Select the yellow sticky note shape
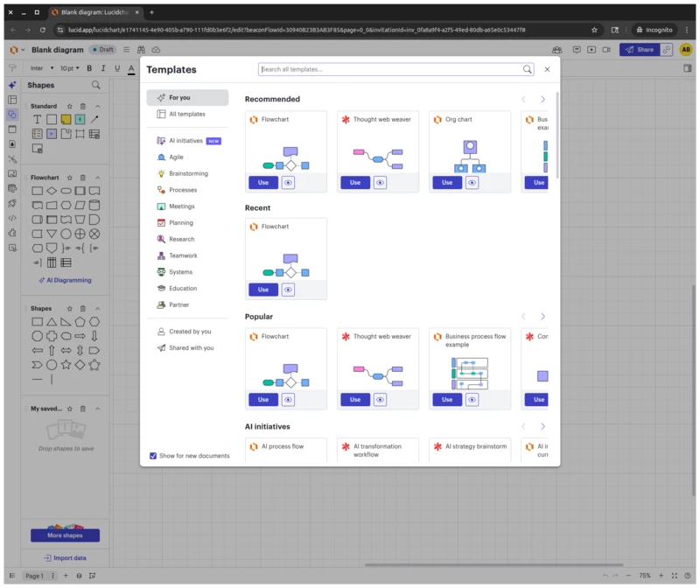Image resolution: width=700 pixels, height=588 pixels. tap(66, 119)
